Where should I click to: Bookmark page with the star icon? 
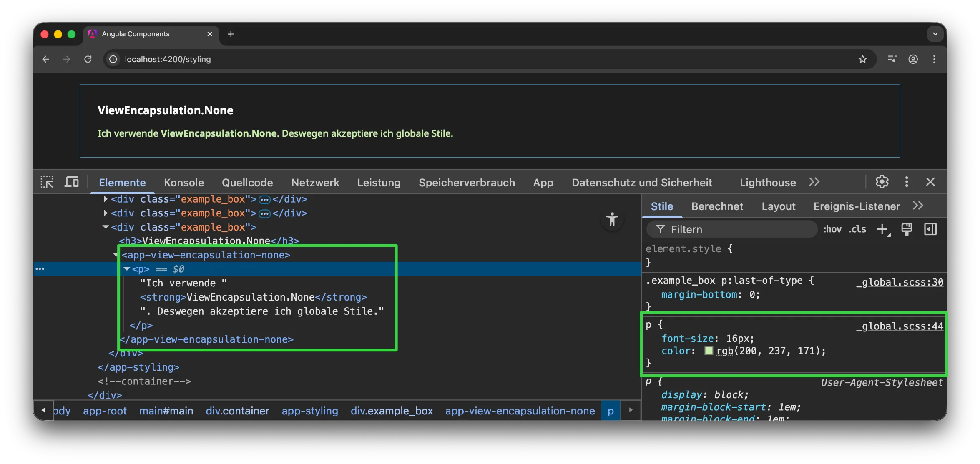862,59
